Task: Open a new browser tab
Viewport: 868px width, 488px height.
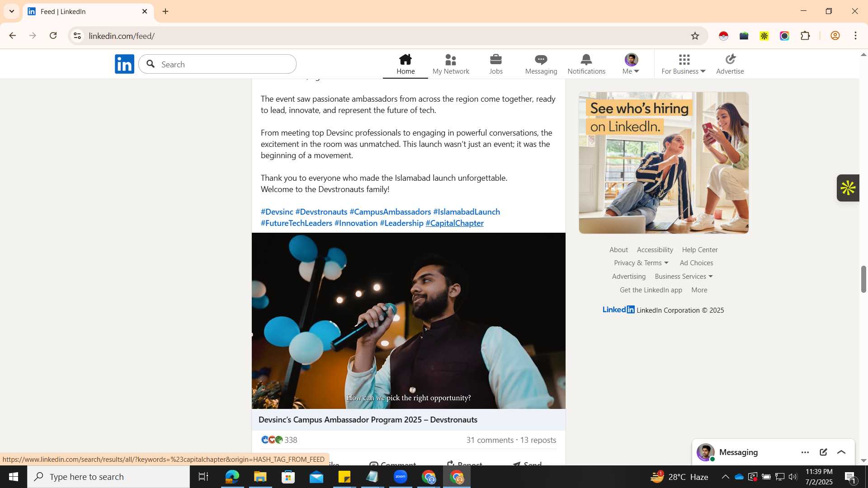Action: click(165, 11)
